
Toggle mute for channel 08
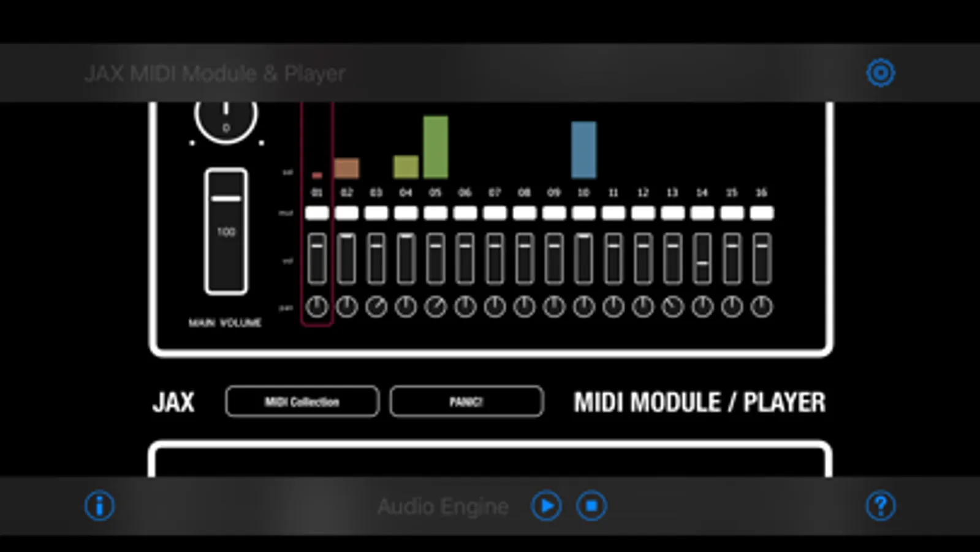tap(524, 213)
